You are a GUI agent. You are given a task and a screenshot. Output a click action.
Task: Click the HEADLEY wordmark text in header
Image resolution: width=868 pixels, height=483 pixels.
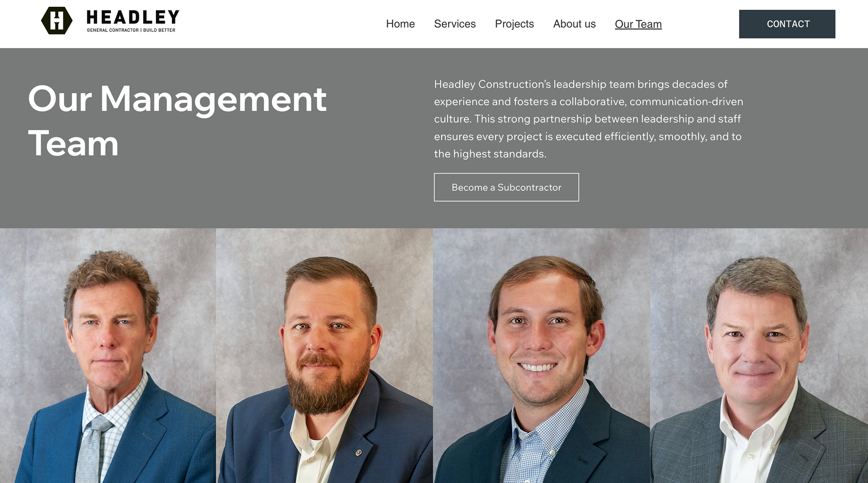pyautogui.click(x=133, y=17)
